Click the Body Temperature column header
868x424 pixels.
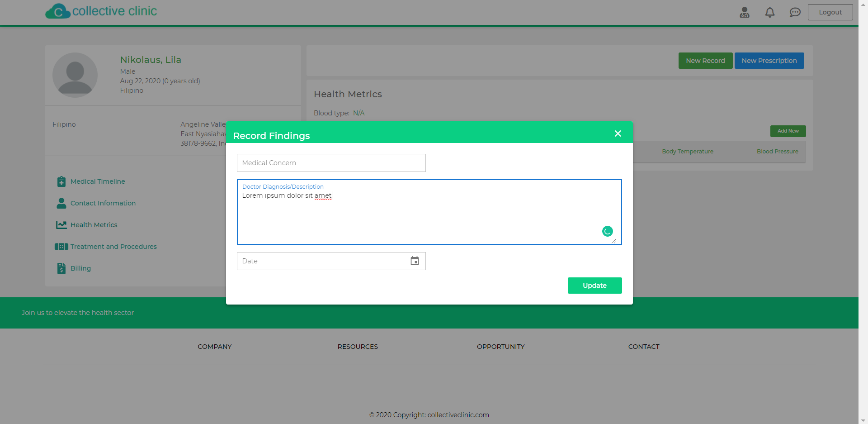688,152
